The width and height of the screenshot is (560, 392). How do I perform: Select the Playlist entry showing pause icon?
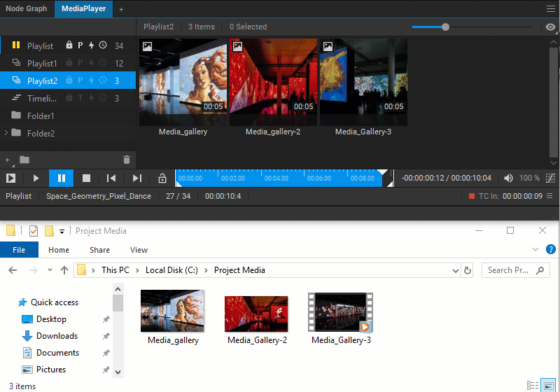(68, 45)
